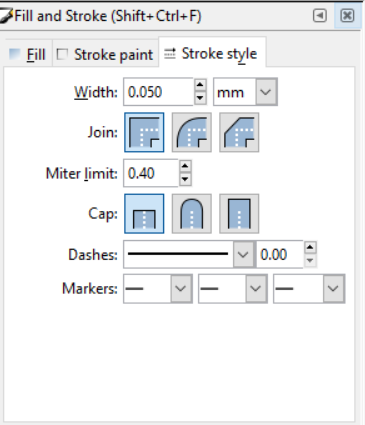This screenshot has height=425, width=365.
Task: Select the round cap icon
Action: (x=192, y=214)
